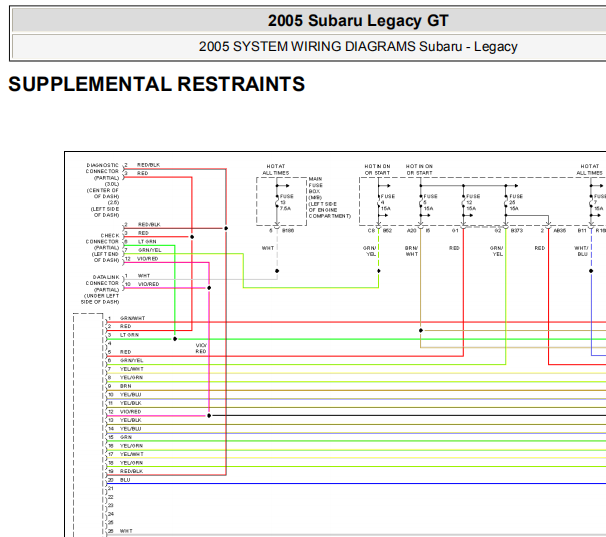606x537 pixels.
Task: Click pin 13 "YEL/BLK" wire label
Action: (130, 420)
